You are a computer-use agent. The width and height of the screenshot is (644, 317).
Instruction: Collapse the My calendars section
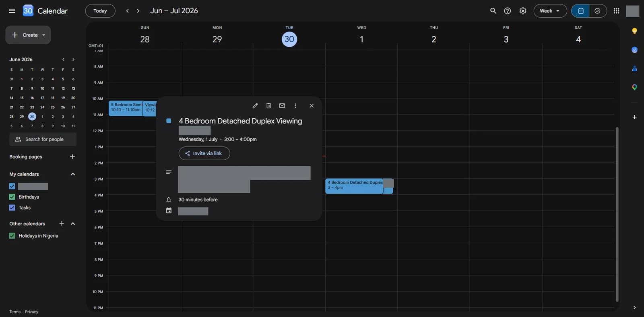click(73, 174)
